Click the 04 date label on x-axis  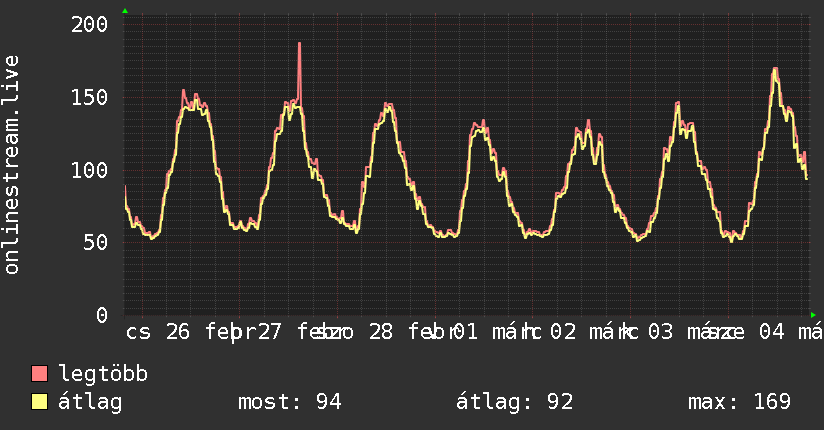(x=772, y=332)
